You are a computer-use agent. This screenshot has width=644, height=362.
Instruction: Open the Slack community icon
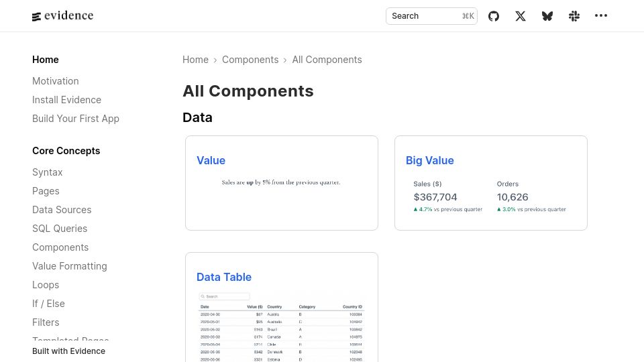tap(574, 16)
